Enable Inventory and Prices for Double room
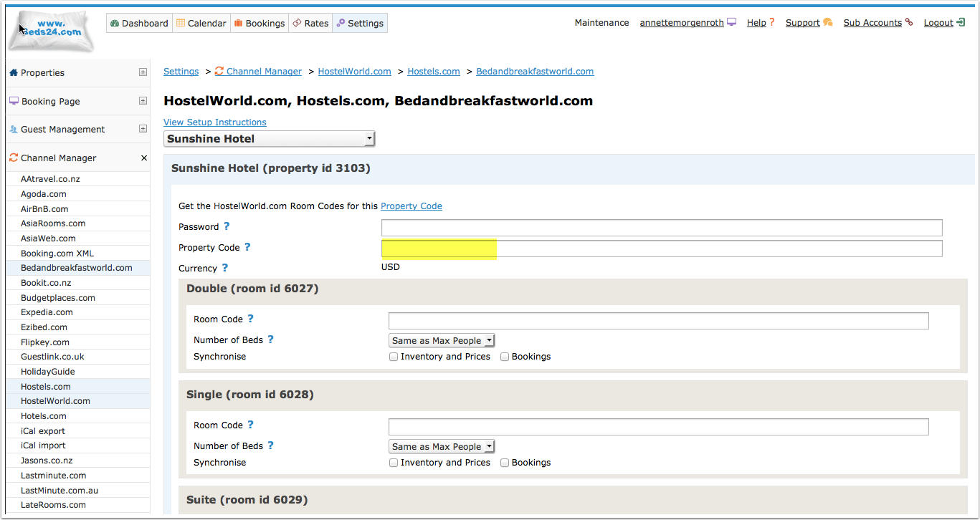The width and height of the screenshot is (980, 520). pyautogui.click(x=394, y=357)
